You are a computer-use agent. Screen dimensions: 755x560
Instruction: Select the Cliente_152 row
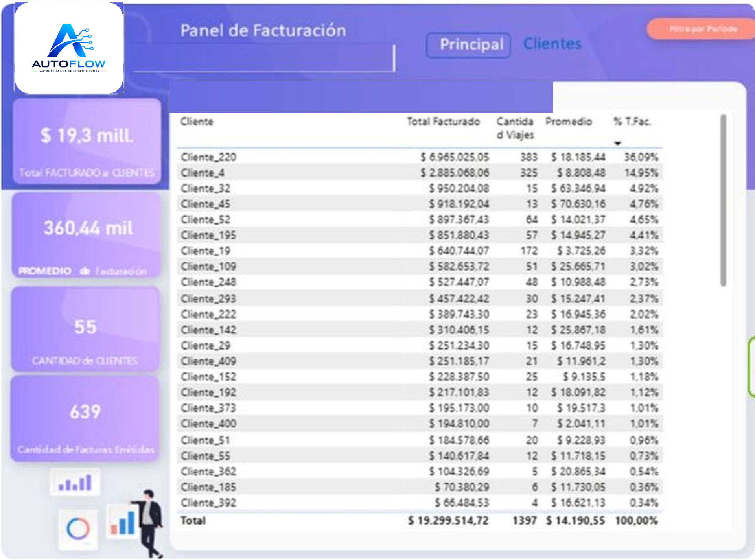tap(420, 376)
